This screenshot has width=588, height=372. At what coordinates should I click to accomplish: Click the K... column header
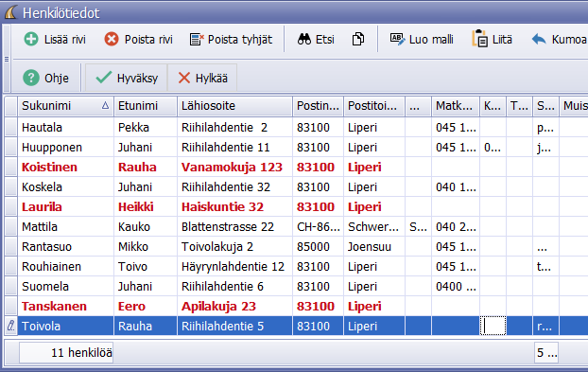493,106
